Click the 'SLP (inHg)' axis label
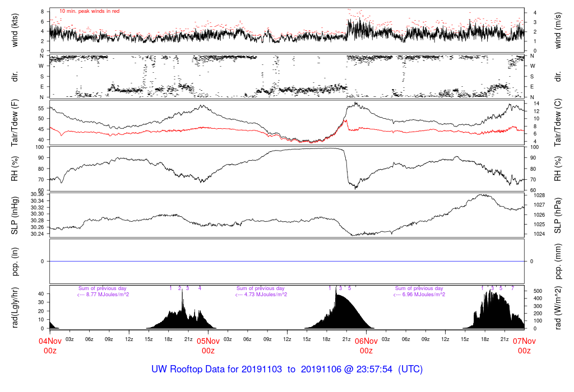The width and height of the screenshot is (574, 392). [15, 216]
